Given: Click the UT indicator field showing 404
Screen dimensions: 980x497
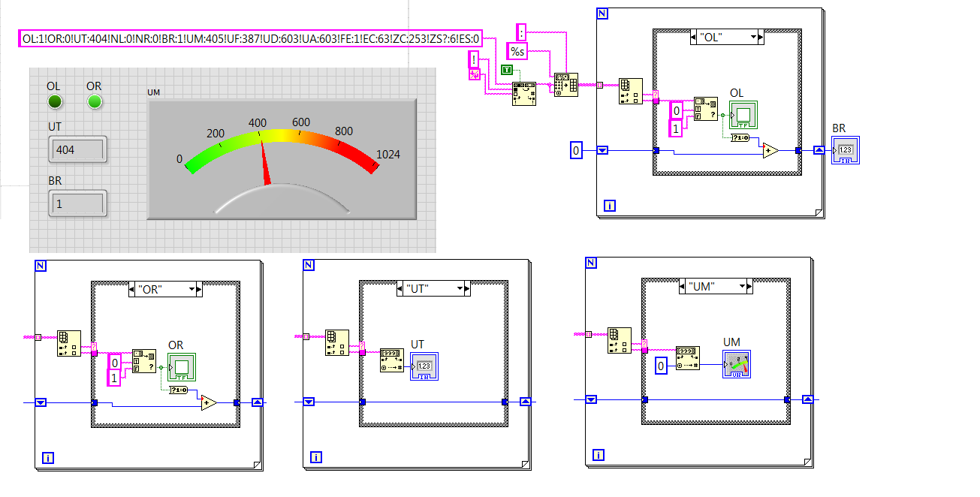Looking at the screenshot, I should point(78,149).
